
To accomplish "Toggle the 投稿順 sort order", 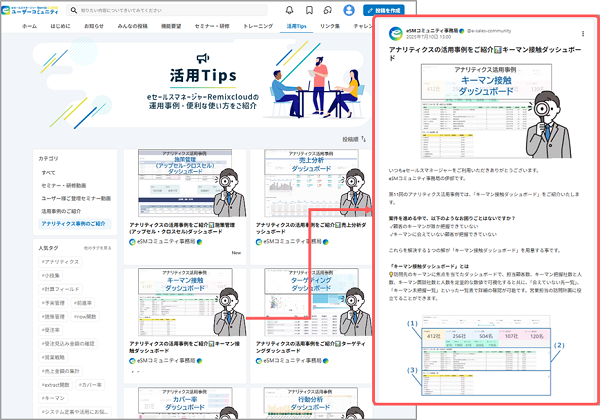I will (354, 140).
